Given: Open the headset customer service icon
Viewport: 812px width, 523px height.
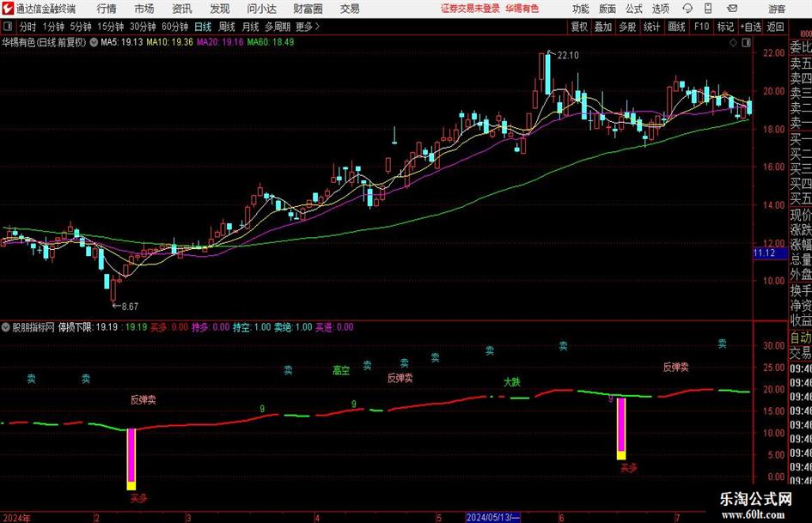Looking at the screenshot, I should [687, 9].
